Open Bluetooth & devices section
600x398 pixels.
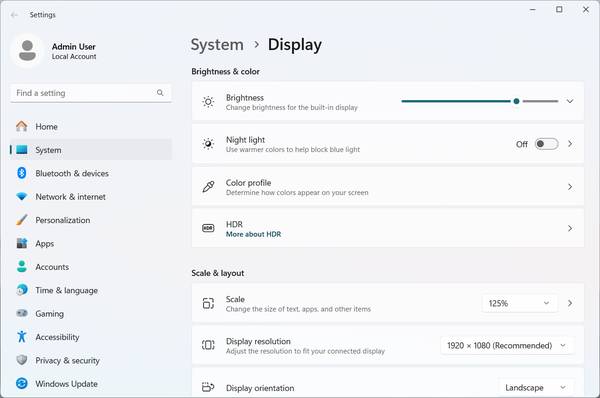coord(91,173)
